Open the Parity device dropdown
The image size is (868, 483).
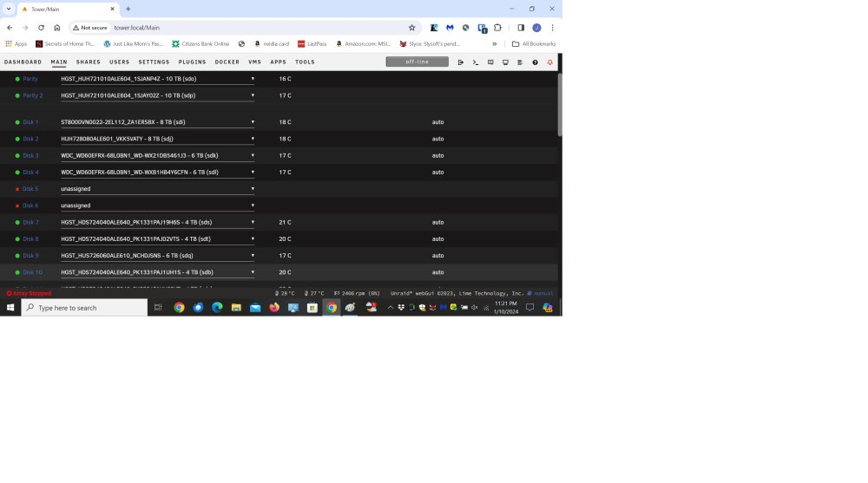[x=158, y=79]
